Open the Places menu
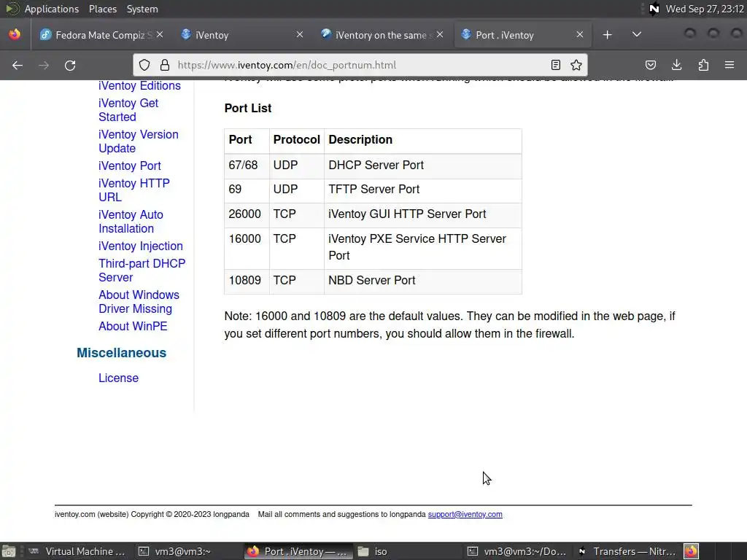 (x=103, y=9)
